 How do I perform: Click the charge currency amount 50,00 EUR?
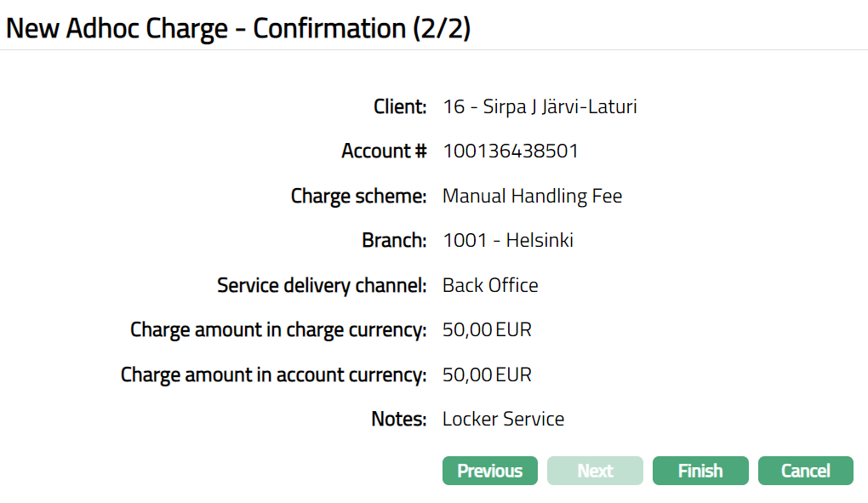point(487,329)
